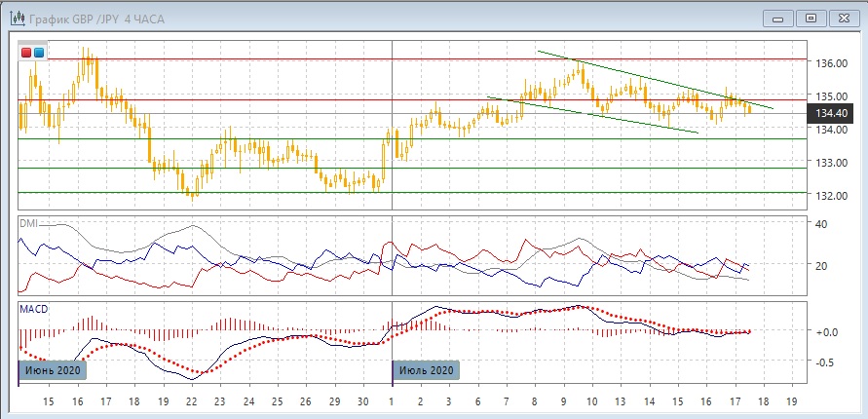
Task: Click date 19 at the time axis end
Action: click(791, 401)
